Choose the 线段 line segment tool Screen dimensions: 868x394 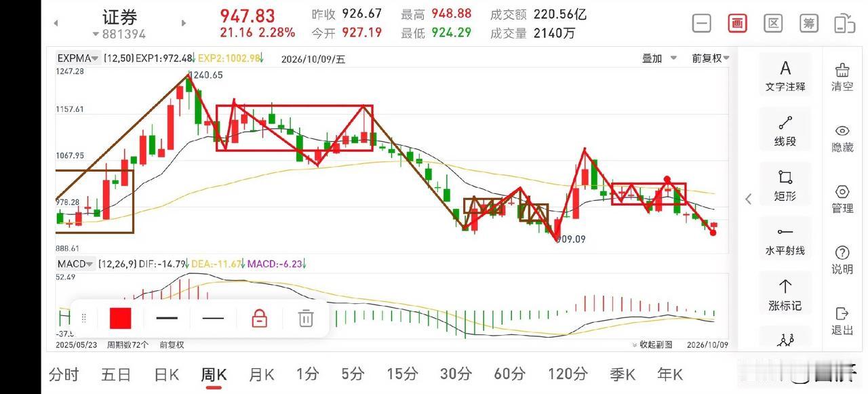click(785, 131)
